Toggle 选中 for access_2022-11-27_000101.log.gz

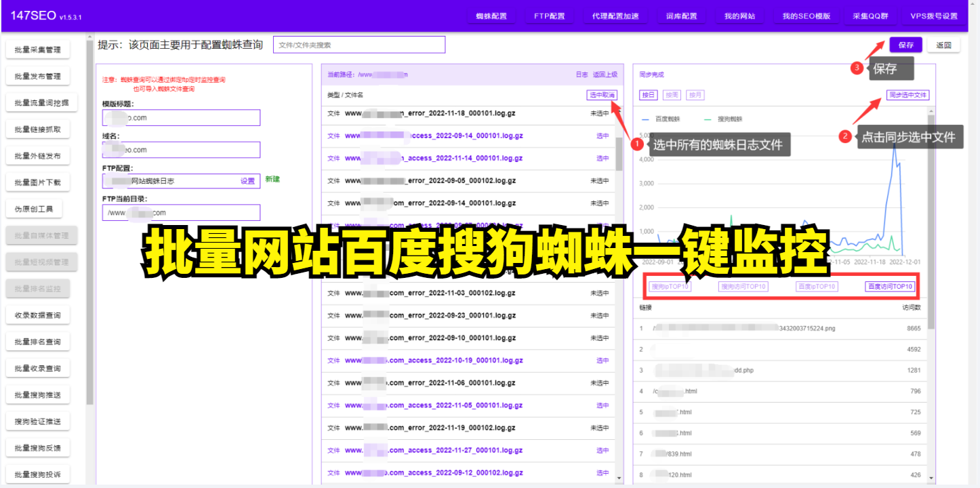click(603, 450)
